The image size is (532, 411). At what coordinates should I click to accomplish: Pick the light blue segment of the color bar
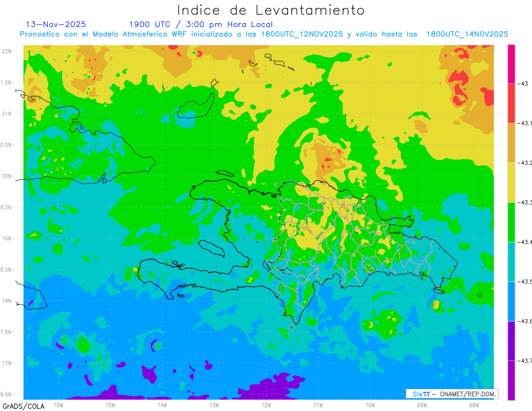tap(512, 301)
